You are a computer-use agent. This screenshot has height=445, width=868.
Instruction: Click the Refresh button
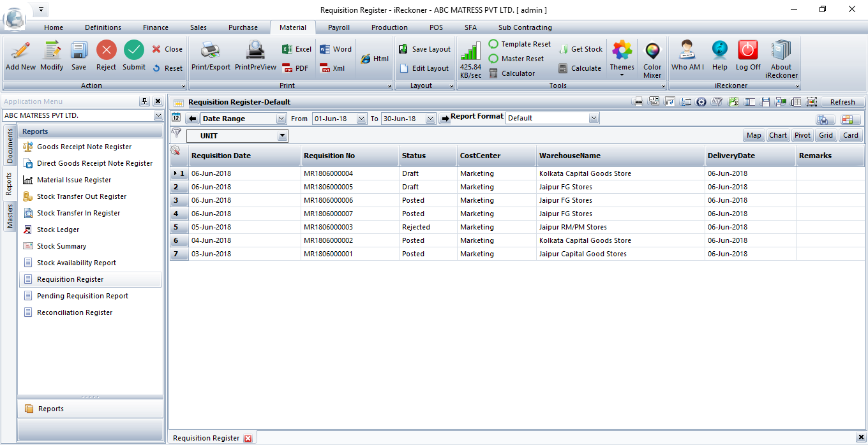tap(842, 102)
